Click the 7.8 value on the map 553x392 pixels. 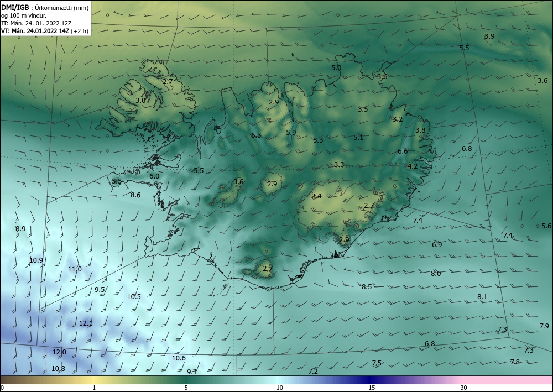coord(515,362)
